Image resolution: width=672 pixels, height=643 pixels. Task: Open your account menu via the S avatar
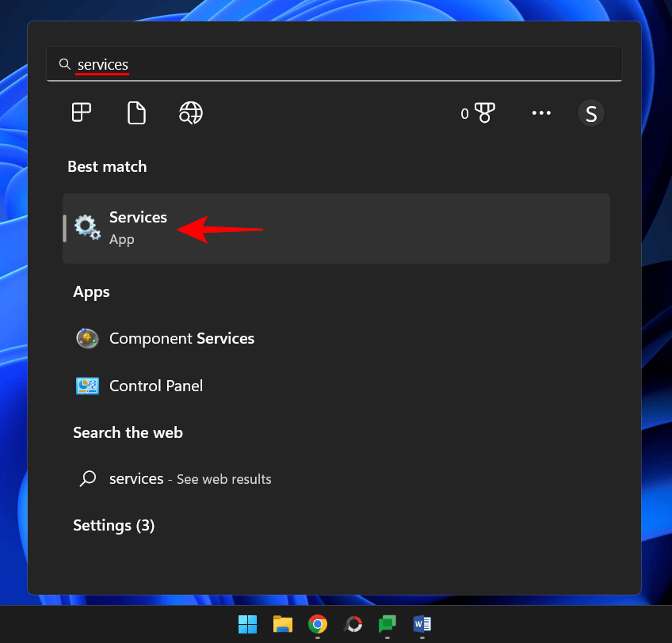(590, 113)
